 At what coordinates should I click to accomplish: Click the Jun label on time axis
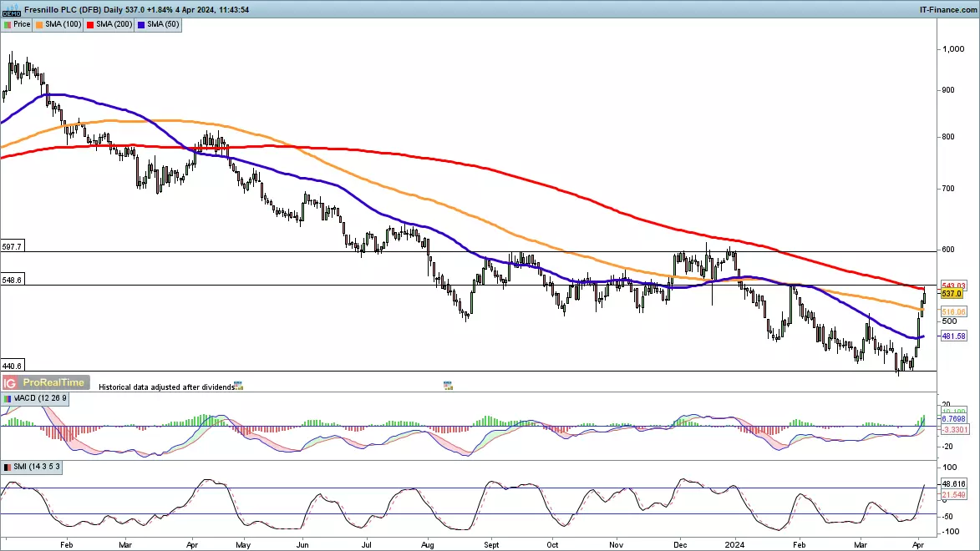click(302, 545)
